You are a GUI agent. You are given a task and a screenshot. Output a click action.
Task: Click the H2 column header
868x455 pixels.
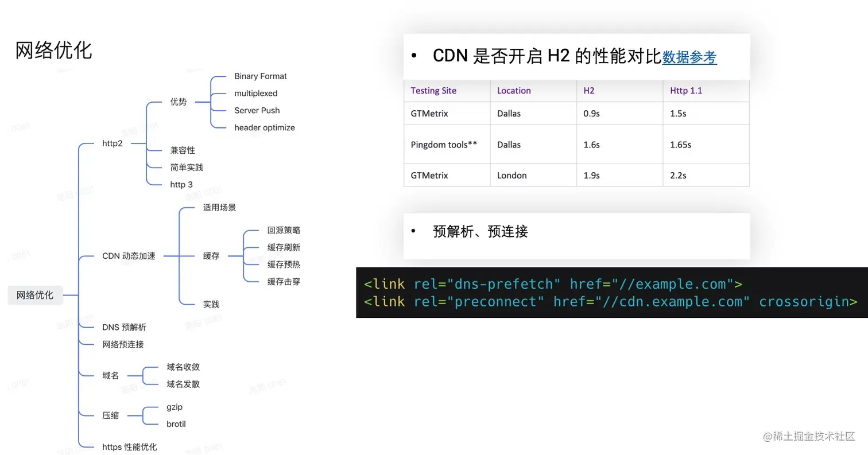tap(589, 91)
